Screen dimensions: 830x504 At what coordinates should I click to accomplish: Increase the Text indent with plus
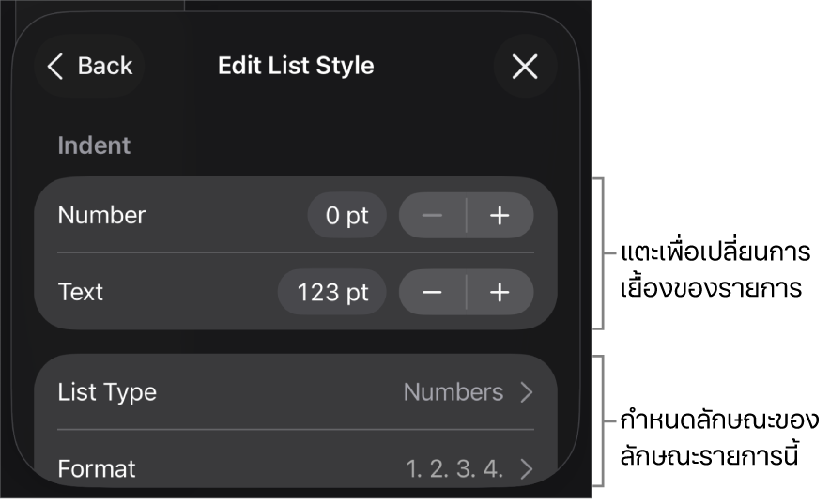click(500, 293)
